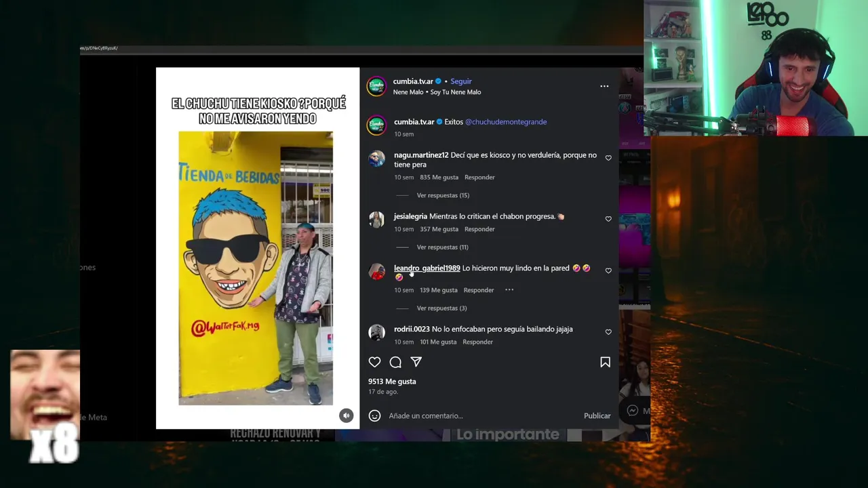Open cumbia.tv.ar username in header
Screen dimensions: 868x488
413,81
